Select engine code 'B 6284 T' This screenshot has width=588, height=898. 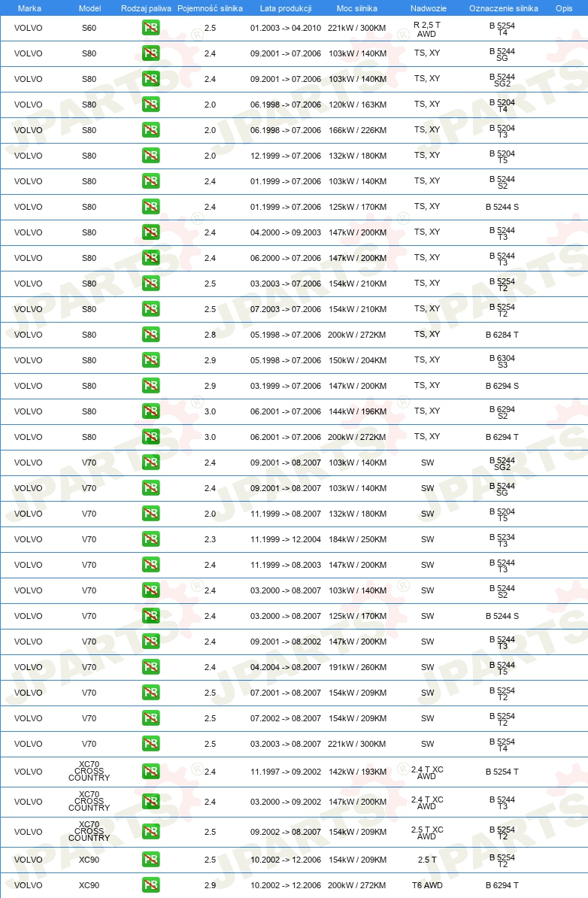click(x=502, y=335)
